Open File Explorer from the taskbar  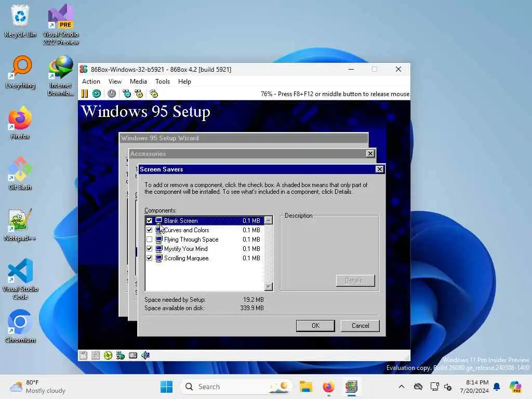[305, 387]
